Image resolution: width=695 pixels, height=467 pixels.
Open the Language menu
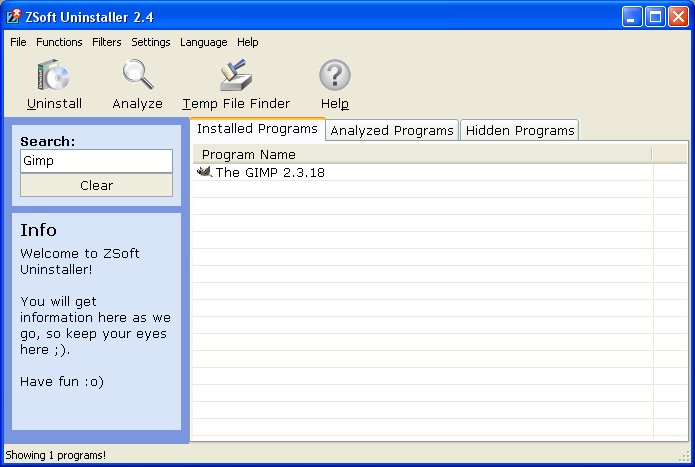click(203, 42)
